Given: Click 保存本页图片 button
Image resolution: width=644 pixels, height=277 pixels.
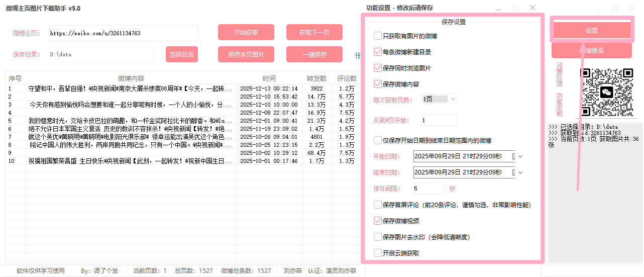Looking at the screenshot, I should point(246,54).
